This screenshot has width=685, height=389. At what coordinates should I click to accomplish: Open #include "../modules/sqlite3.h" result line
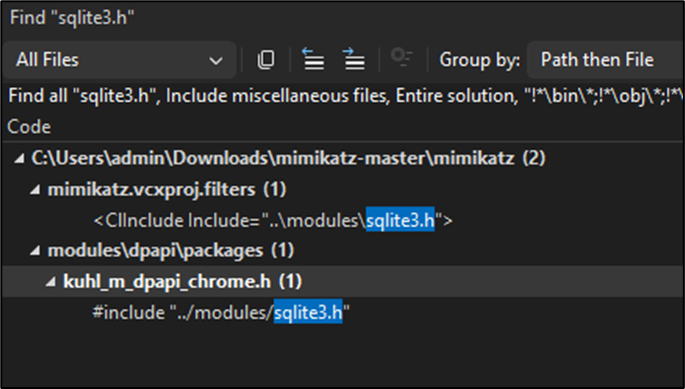point(343,313)
